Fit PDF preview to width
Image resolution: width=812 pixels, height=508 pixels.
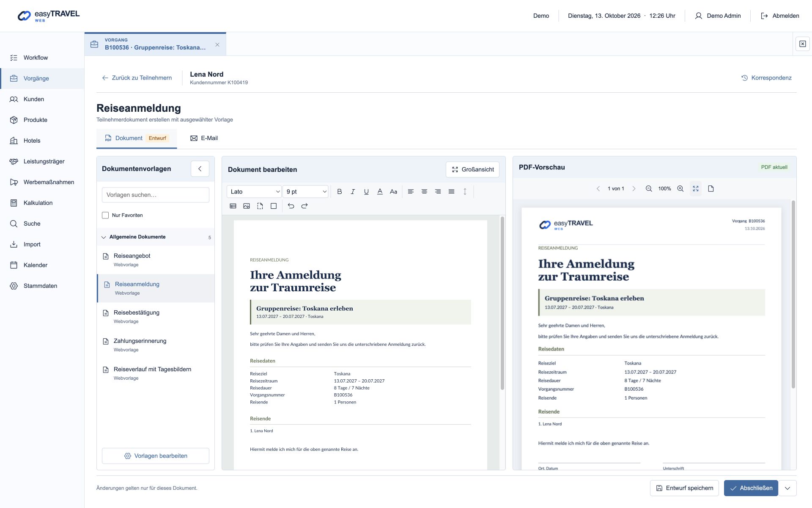coord(696,189)
